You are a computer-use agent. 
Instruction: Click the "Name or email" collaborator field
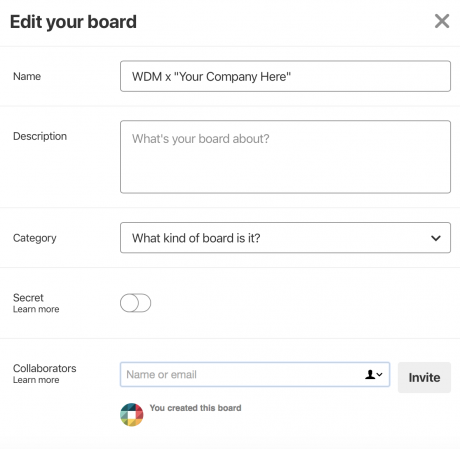255,374
